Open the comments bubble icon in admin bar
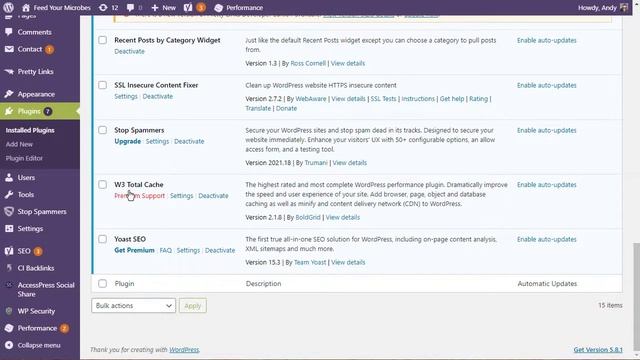This screenshot has height=360, width=640. tap(130, 7)
